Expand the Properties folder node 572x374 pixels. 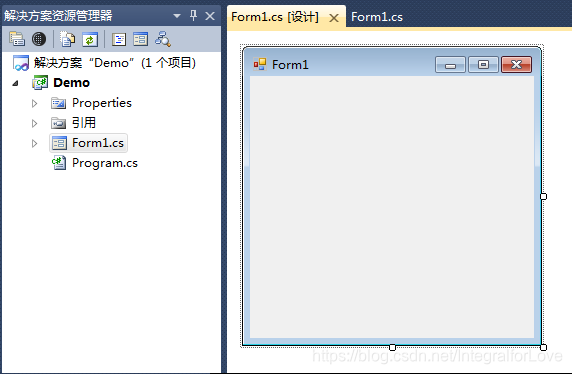pos(35,103)
